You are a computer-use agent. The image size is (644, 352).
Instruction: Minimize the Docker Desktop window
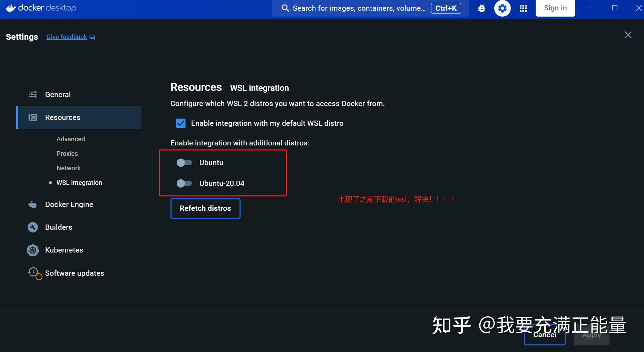[x=591, y=8]
